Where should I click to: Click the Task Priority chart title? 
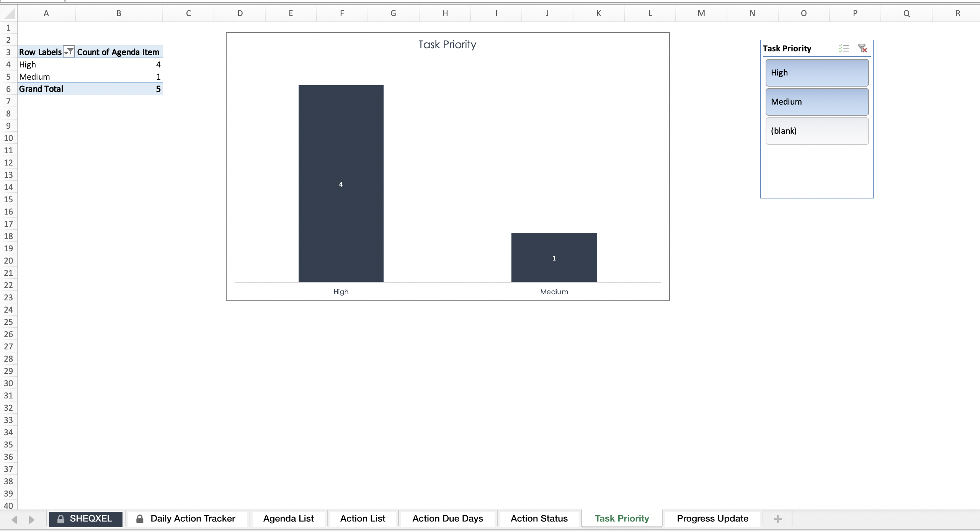447,44
